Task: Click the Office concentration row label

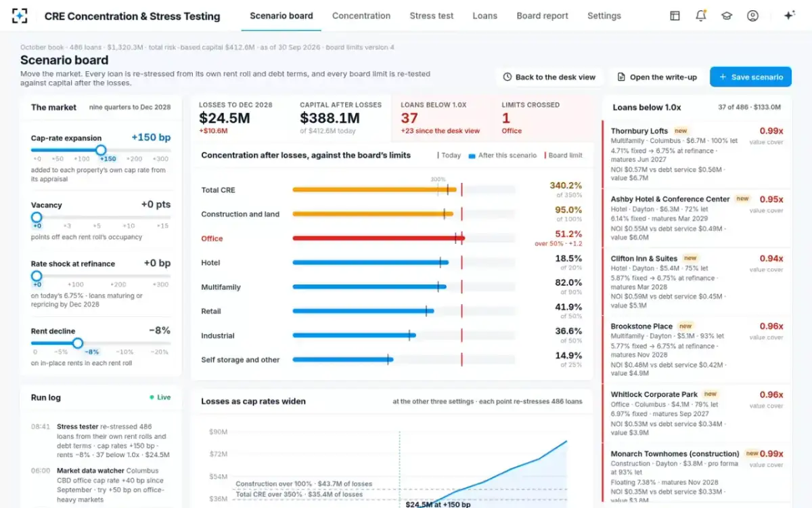Action: point(212,238)
